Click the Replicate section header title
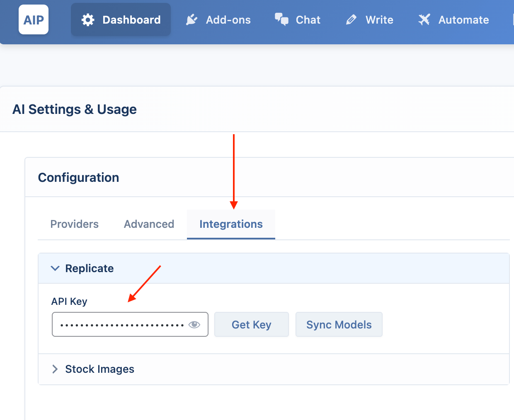This screenshot has width=514, height=420. [x=90, y=268]
